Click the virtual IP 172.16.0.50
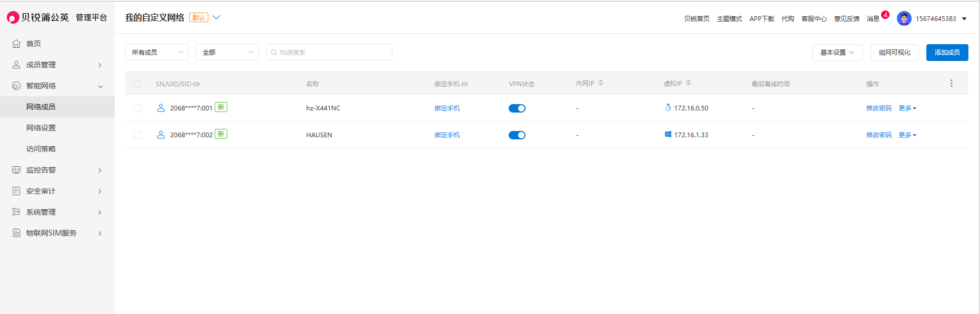 [x=691, y=108]
